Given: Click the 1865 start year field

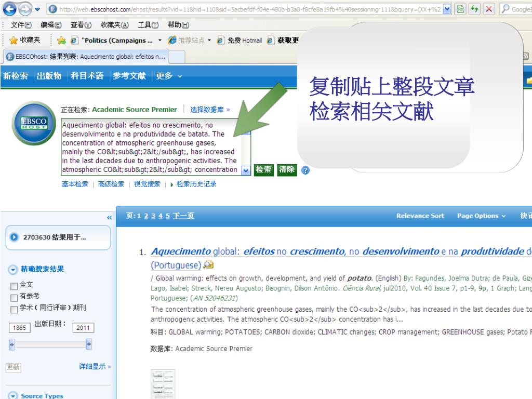Looking at the screenshot, I should [x=19, y=328].
